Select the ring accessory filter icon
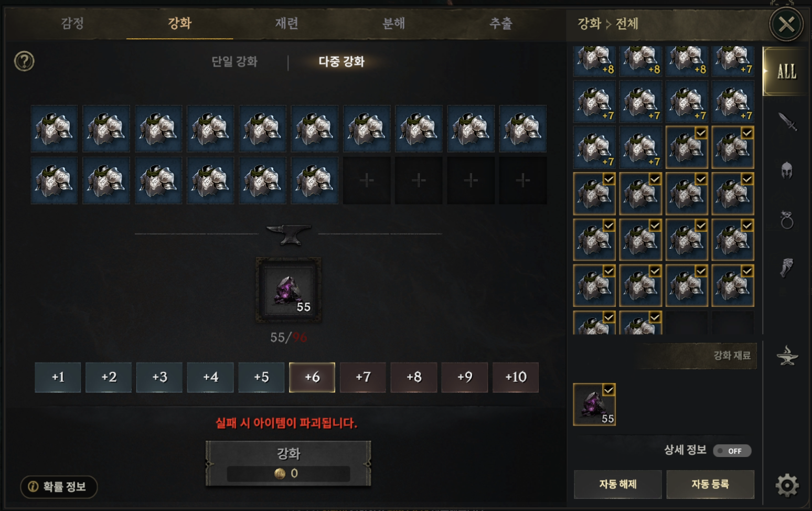This screenshot has width=812, height=511. pyautogui.click(x=787, y=220)
